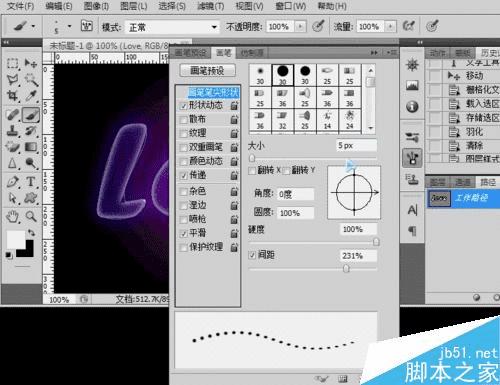Select the Gradient tool
This screenshot has height=385, width=500.
(x=31, y=147)
